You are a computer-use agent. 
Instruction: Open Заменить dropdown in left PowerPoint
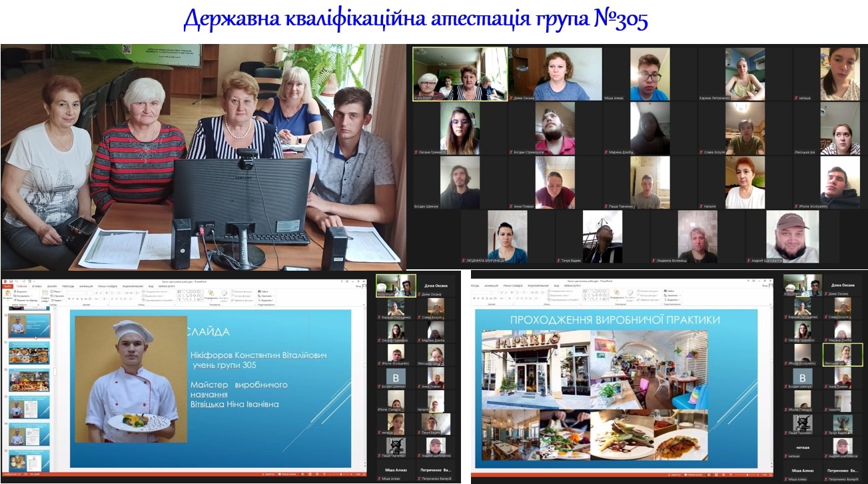click(266, 296)
